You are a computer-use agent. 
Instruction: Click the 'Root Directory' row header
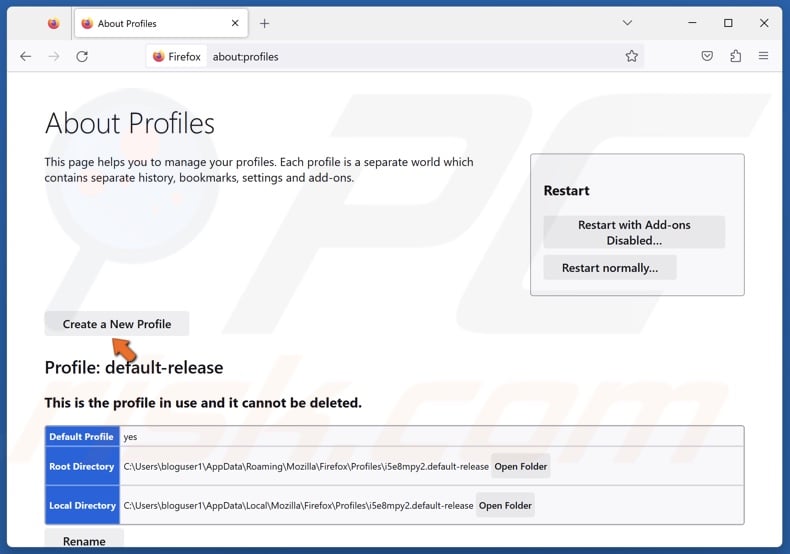click(82, 466)
